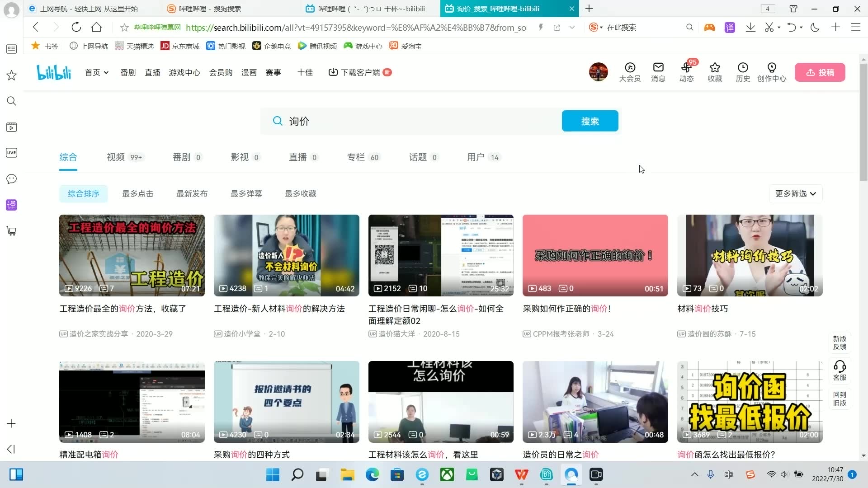Click the blue 搜索 button
The height and width of the screenshot is (488, 868).
click(x=590, y=121)
